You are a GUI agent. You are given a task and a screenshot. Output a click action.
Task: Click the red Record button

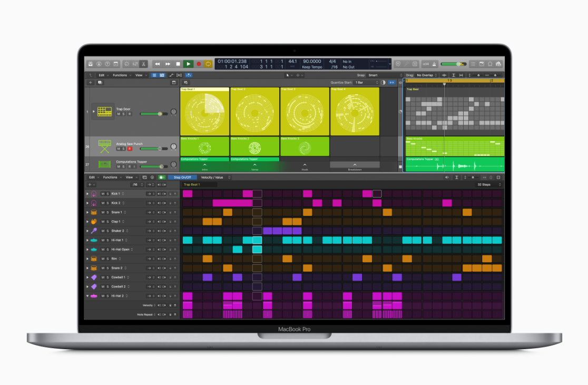(199, 64)
